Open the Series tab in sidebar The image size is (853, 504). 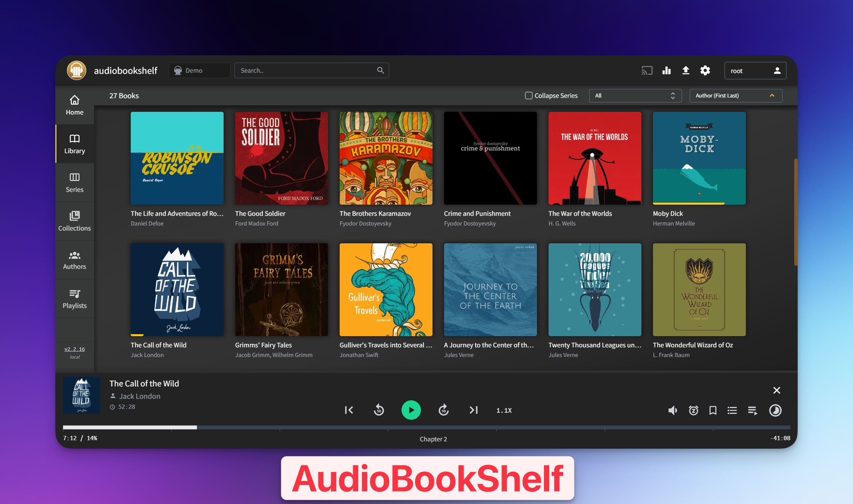(x=74, y=182)
